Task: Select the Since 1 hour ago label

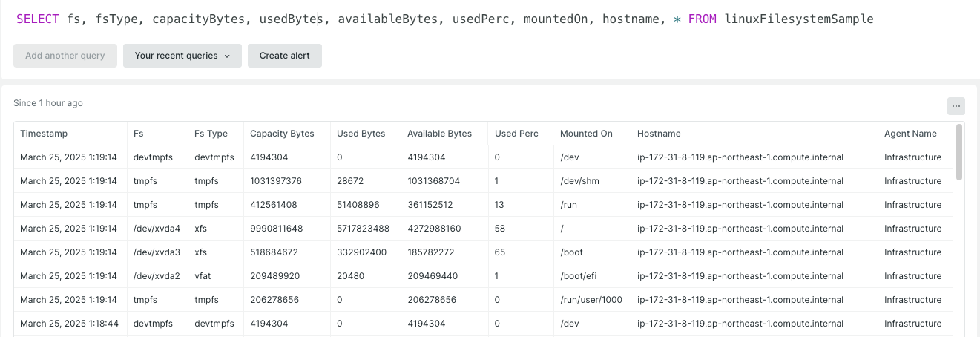Action: [x=48, y=103]
